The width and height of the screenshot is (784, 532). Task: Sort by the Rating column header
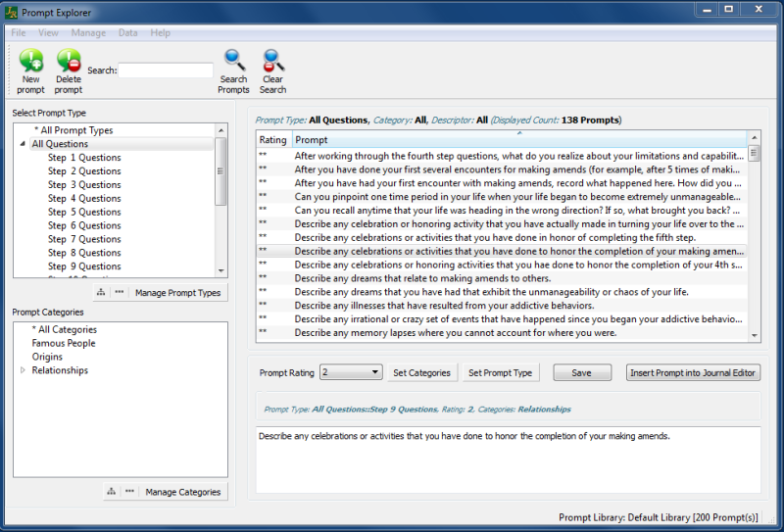273,140
